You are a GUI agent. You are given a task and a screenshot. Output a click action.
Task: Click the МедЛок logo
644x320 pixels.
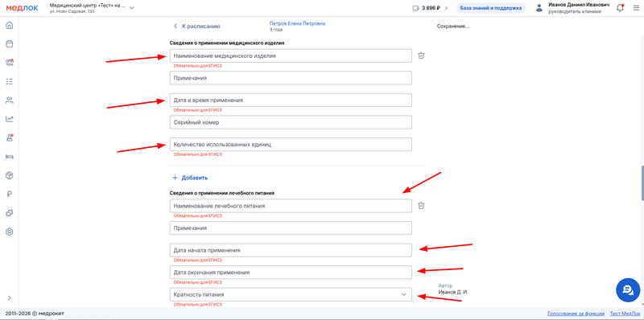[23, 8]
